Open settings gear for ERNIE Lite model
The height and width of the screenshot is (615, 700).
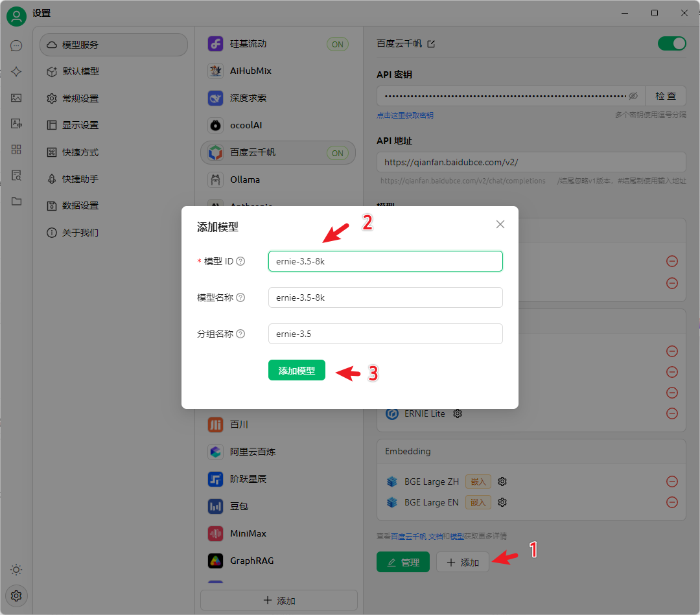pos(458,413)
